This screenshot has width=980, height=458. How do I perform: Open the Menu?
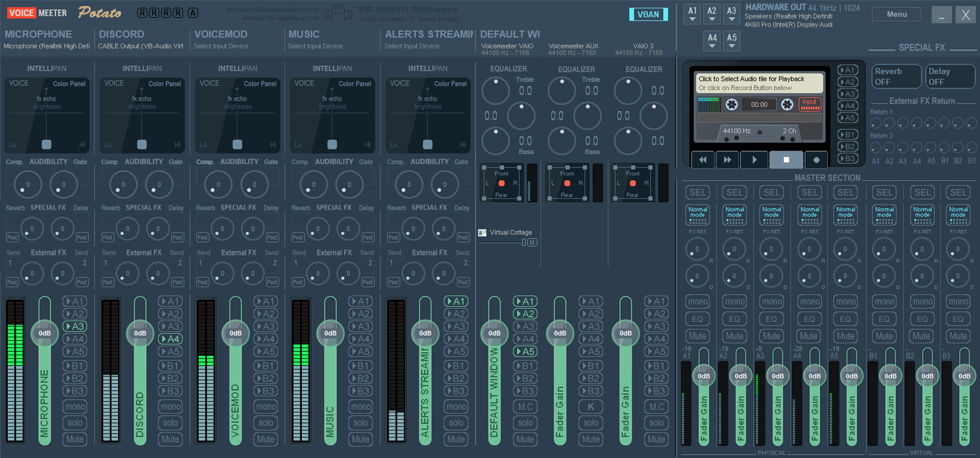tap(897, 14)
